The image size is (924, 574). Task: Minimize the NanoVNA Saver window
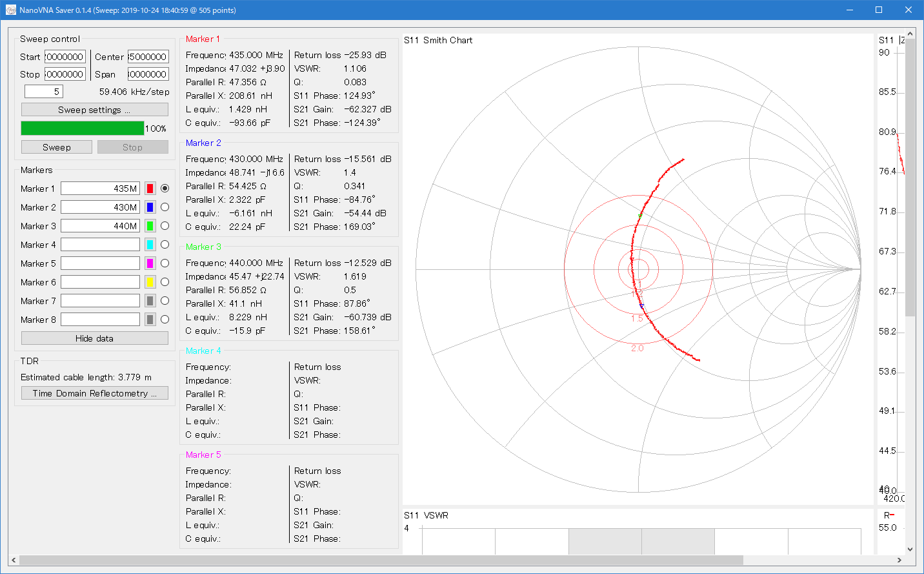850,10
